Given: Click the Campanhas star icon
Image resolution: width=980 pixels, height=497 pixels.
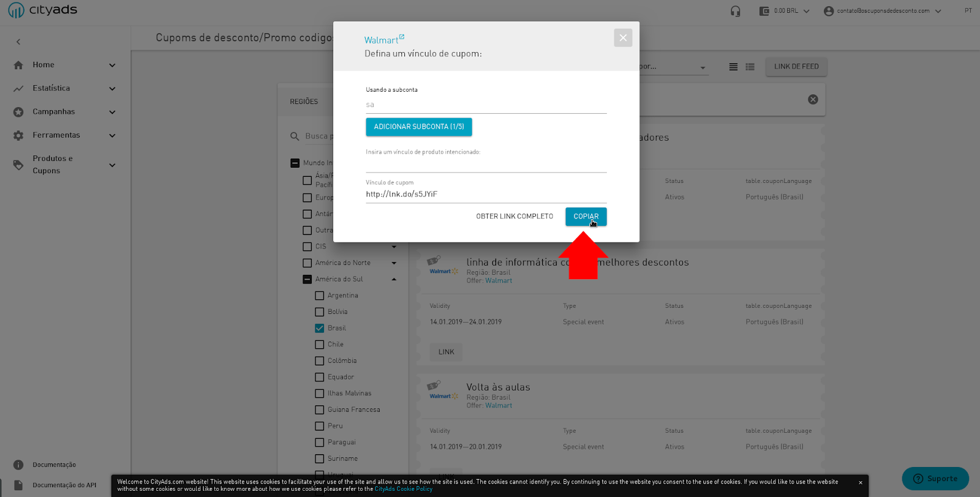Looking at the screenshot, I should click(x=18, y=112).
